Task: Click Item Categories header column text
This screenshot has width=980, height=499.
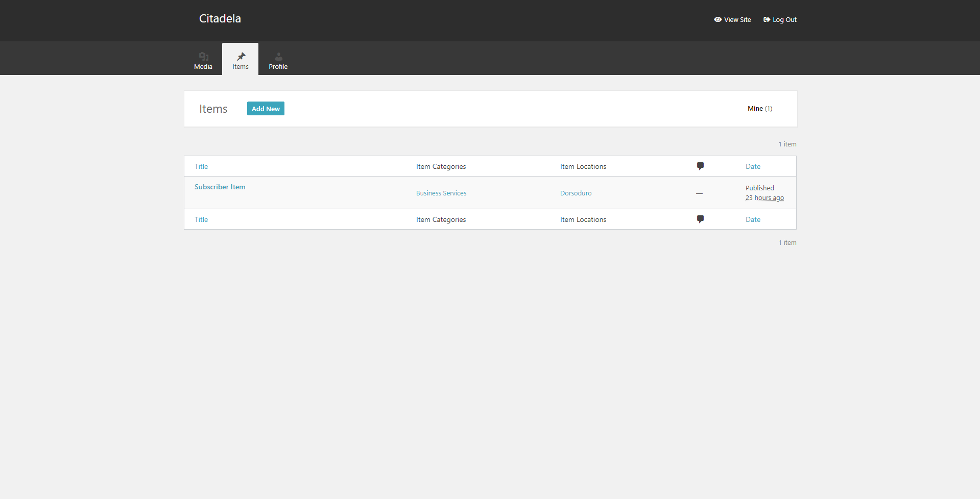Action: point(441,166)
